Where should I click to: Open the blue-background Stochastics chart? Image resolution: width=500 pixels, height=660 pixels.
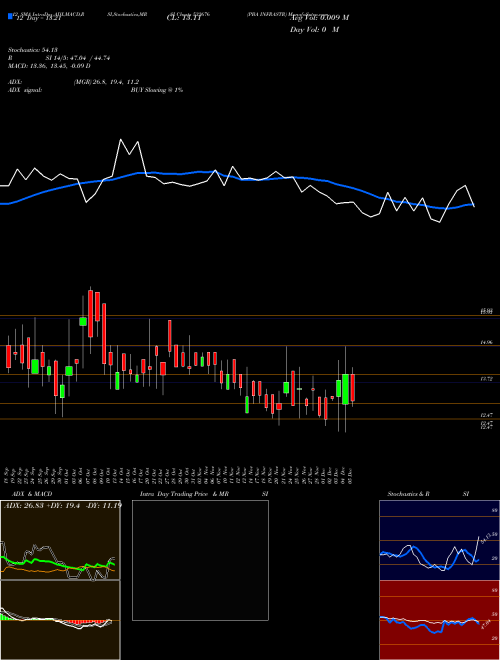[439, 540]
